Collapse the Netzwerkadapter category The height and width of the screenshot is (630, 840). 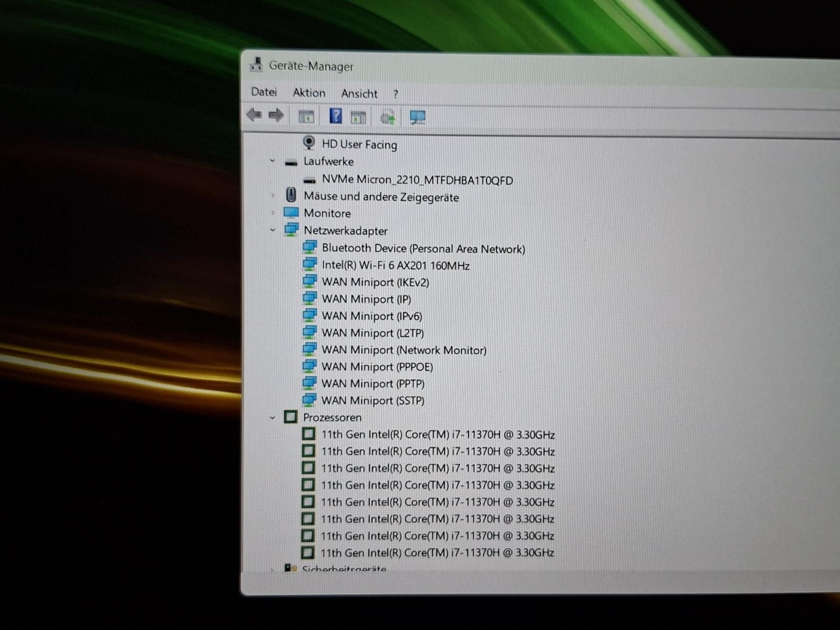click(x=273, y=230)
